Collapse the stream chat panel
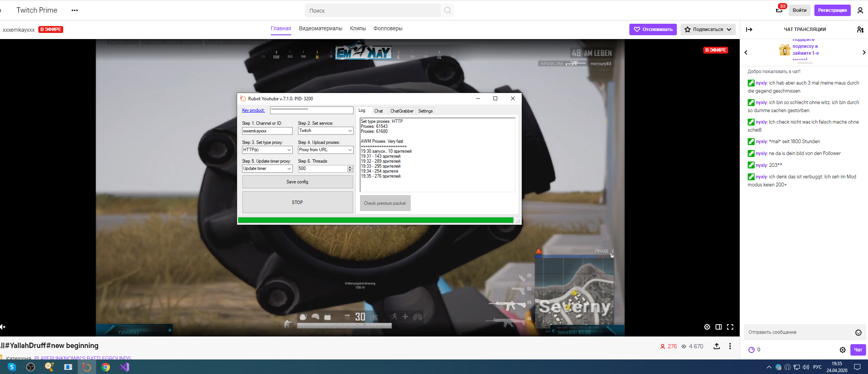868x374 pixels. tap(749, 29)
